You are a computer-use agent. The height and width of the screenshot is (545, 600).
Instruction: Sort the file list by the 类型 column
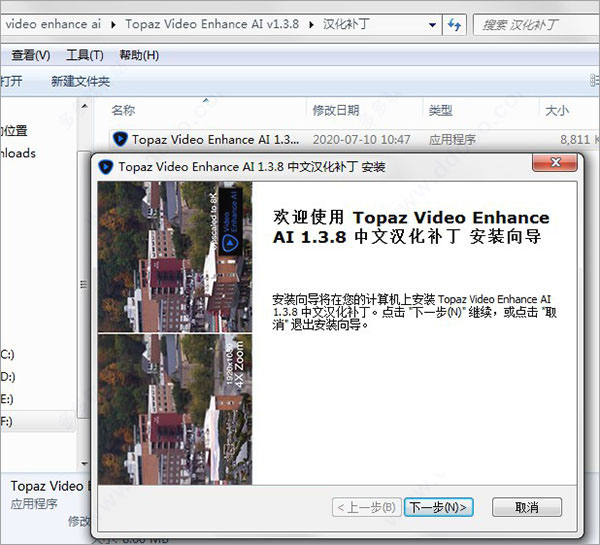[440, 111]
